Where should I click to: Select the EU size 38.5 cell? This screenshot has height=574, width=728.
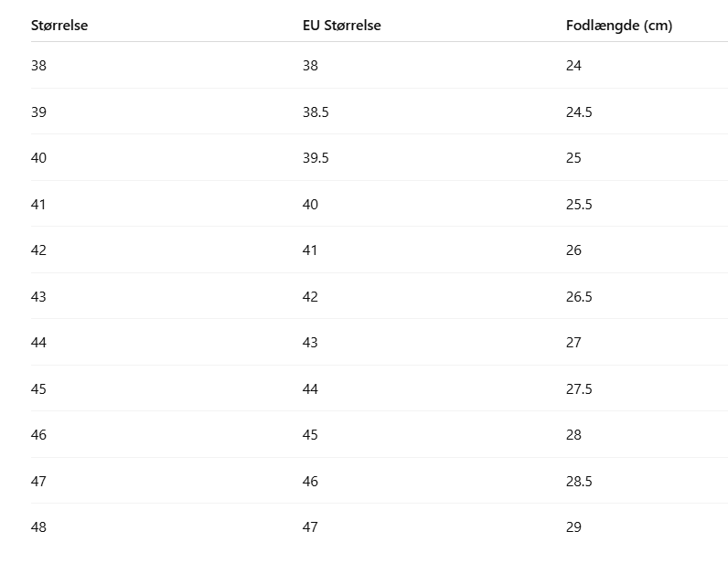pos(316,112)
